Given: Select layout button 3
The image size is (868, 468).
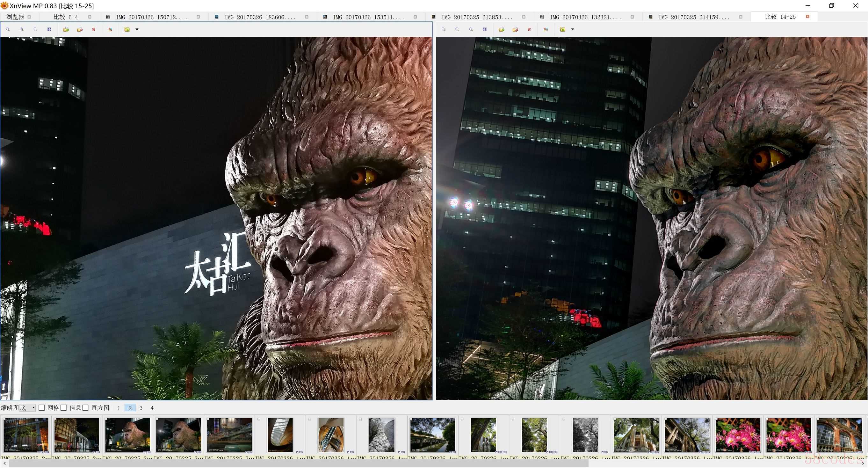Looking at the screenshot, I should (x=141, y=408).
